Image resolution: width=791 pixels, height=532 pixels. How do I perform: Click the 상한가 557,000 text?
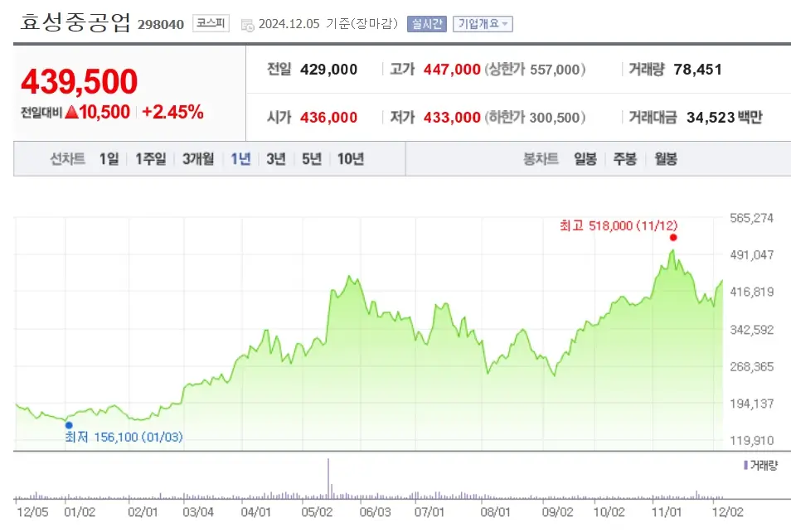pyautogui.click(x=535, y=70)
